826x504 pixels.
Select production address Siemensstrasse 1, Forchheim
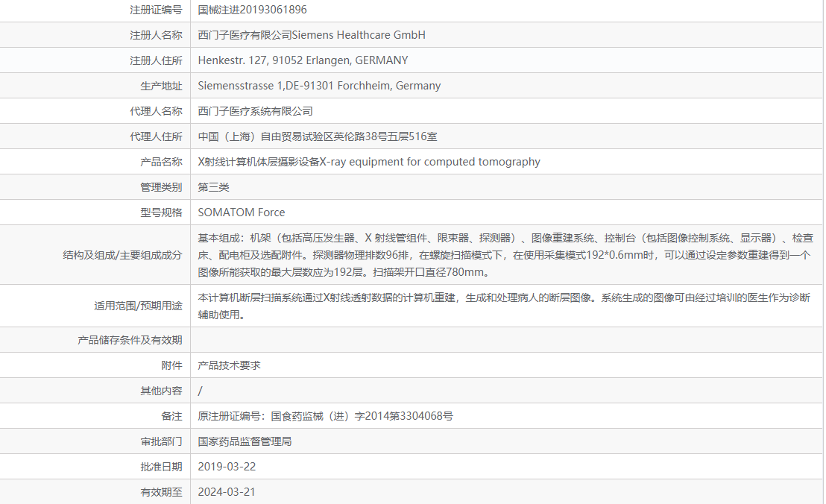tap(319, 86)
